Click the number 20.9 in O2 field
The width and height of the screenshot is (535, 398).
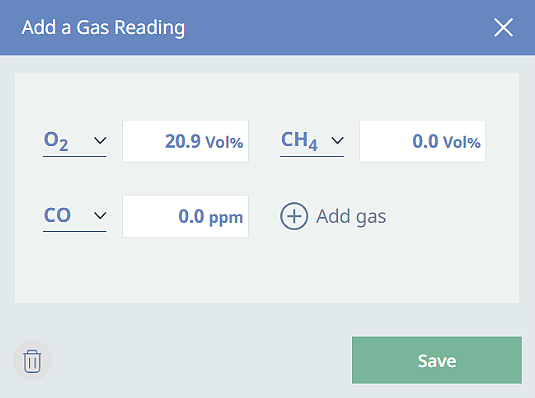183,141
